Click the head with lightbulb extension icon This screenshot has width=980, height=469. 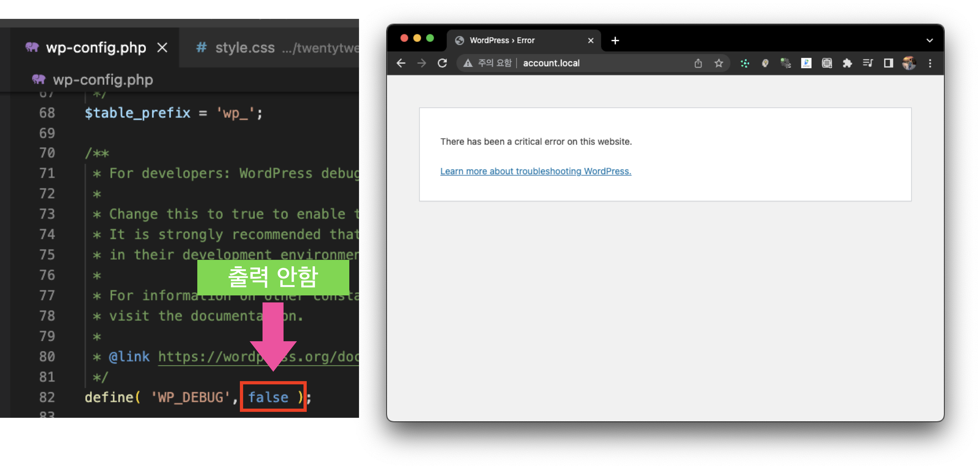coord(765,63)
